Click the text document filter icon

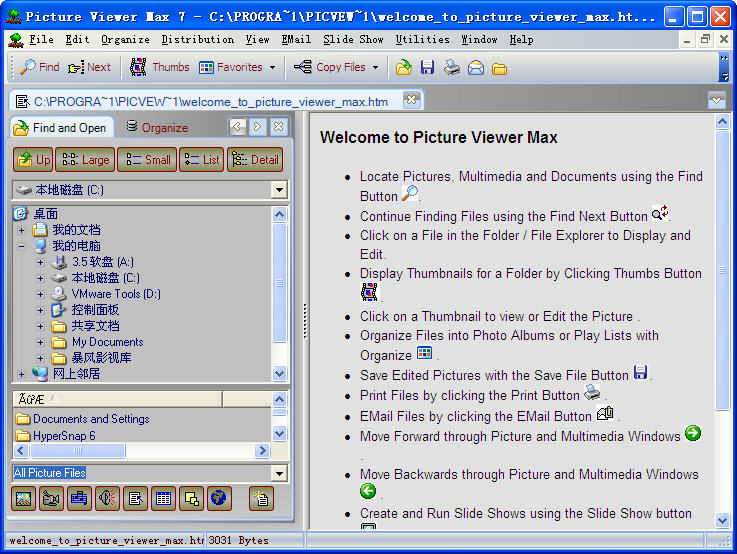coord(135,498)
